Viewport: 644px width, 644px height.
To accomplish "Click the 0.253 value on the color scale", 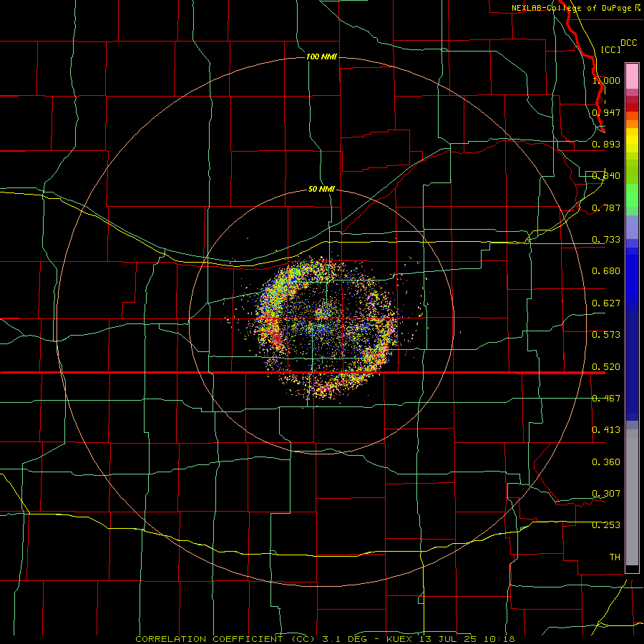I will pyautogui.click(x=606, y=525).
